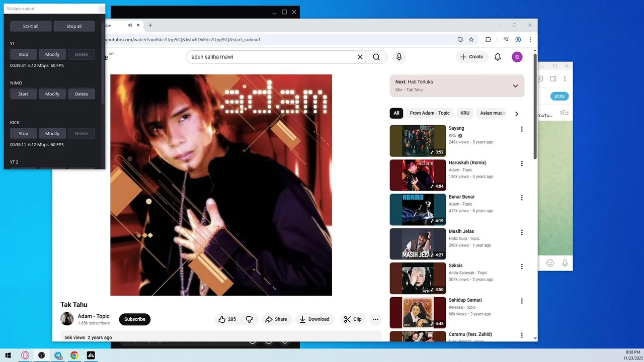Click the Create button on YouTube
The width and height of the screenshot is (644, 362).
471,57
